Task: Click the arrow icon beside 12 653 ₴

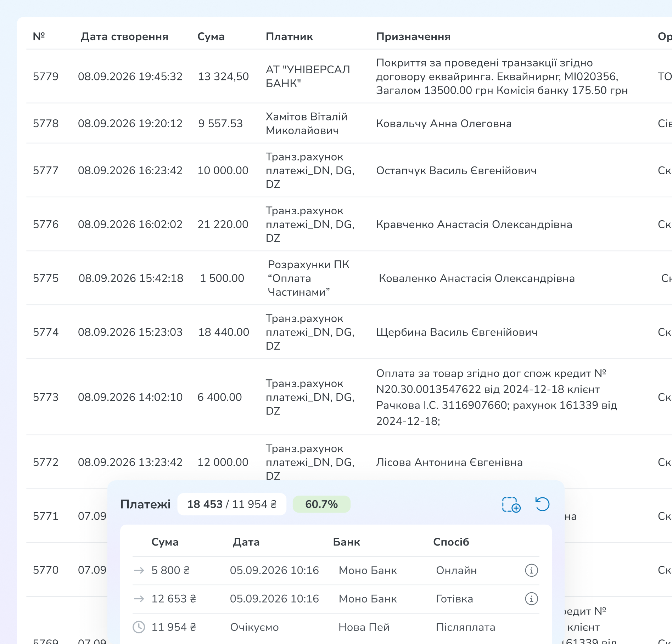Action: click(139, 599)
